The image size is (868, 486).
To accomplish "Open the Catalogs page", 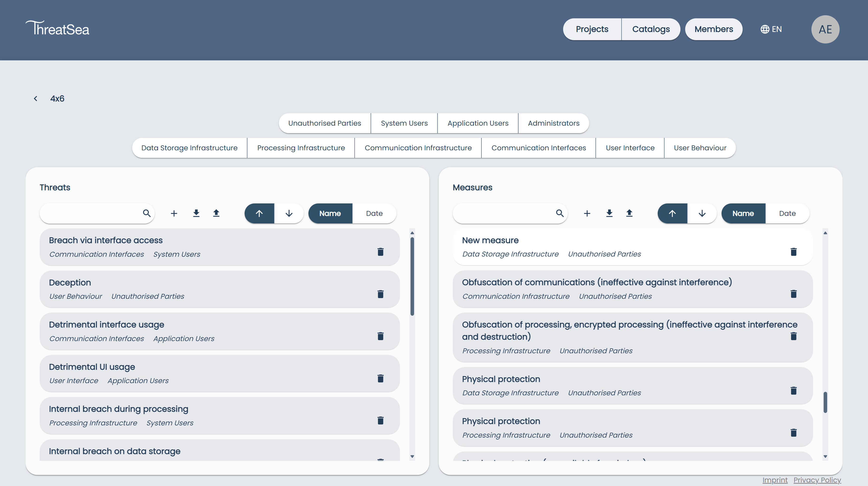I will tap(651, 29).
